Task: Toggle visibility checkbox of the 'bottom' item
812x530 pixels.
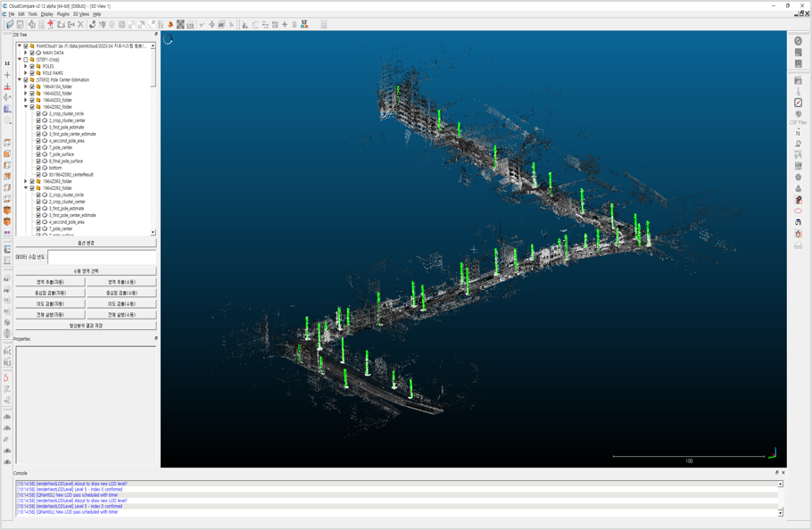Action: (38, 168)
